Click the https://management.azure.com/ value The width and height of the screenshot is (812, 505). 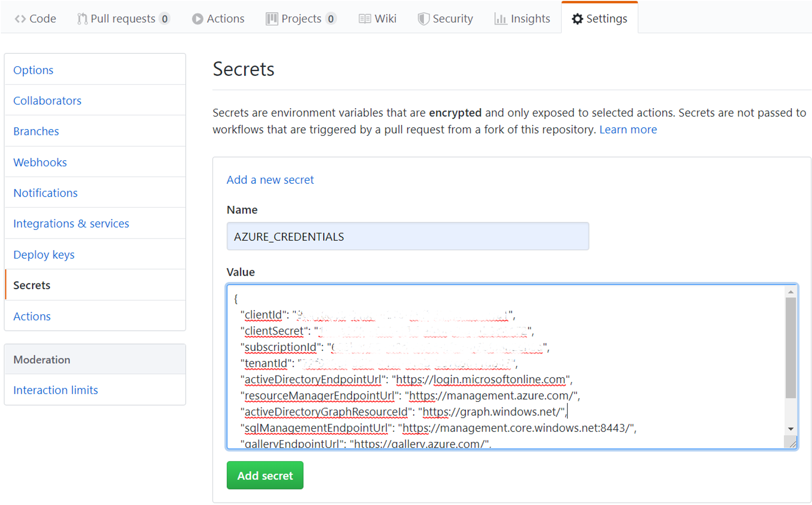491,396
